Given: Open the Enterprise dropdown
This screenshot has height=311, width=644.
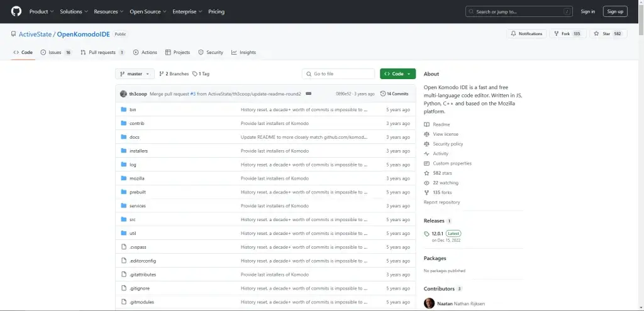Looking at the screenshot, I should pyautogui.click(x=187, y=11).
